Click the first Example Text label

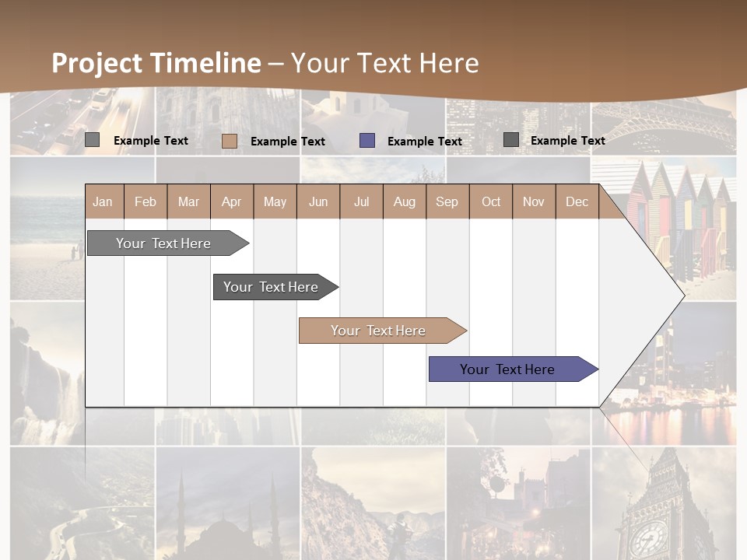(151, 140)
